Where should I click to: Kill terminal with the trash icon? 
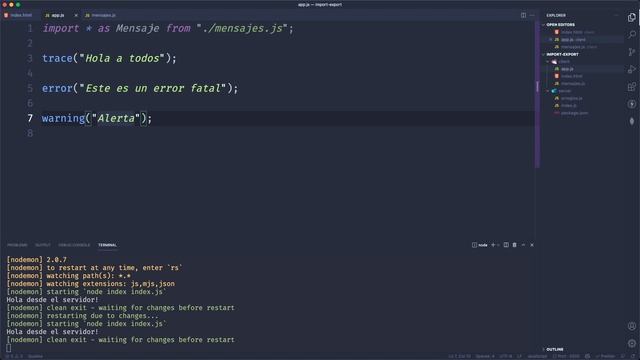(x=515, y=245)
